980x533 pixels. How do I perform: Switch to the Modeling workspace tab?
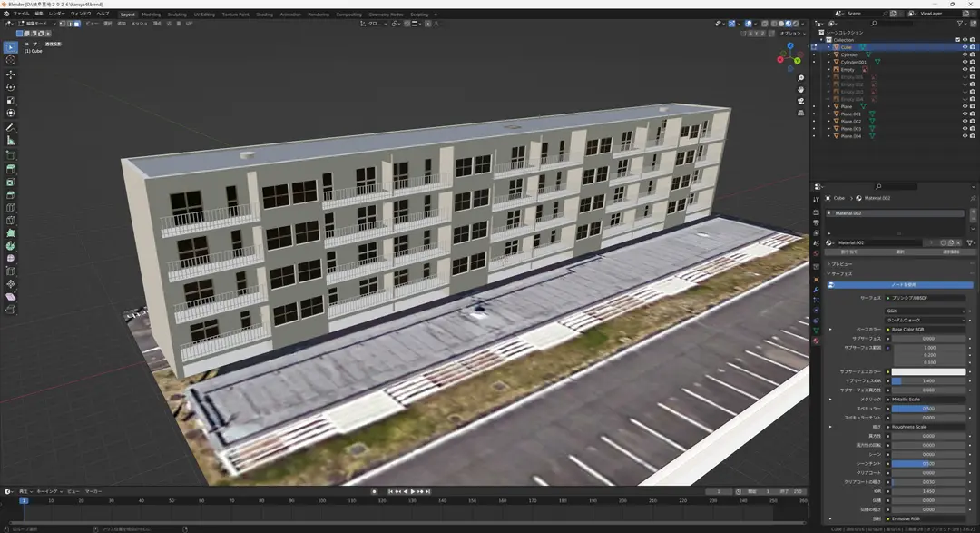[152, 15]
